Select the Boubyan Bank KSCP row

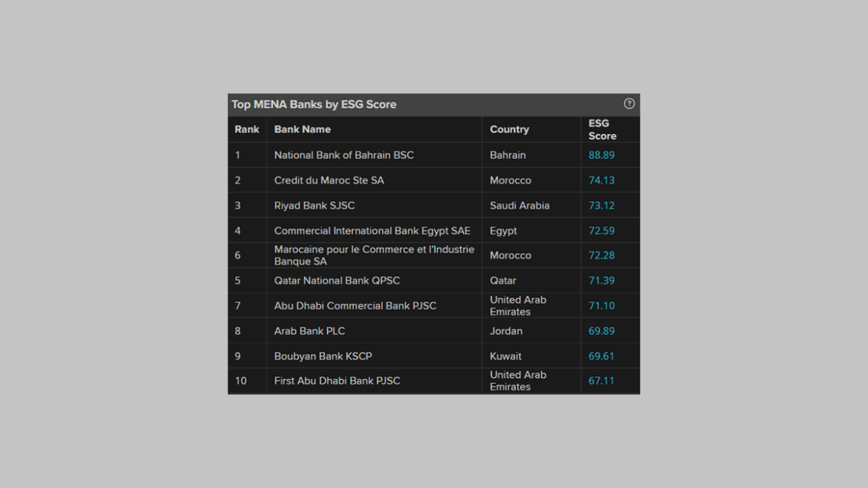tap(322, 356)
